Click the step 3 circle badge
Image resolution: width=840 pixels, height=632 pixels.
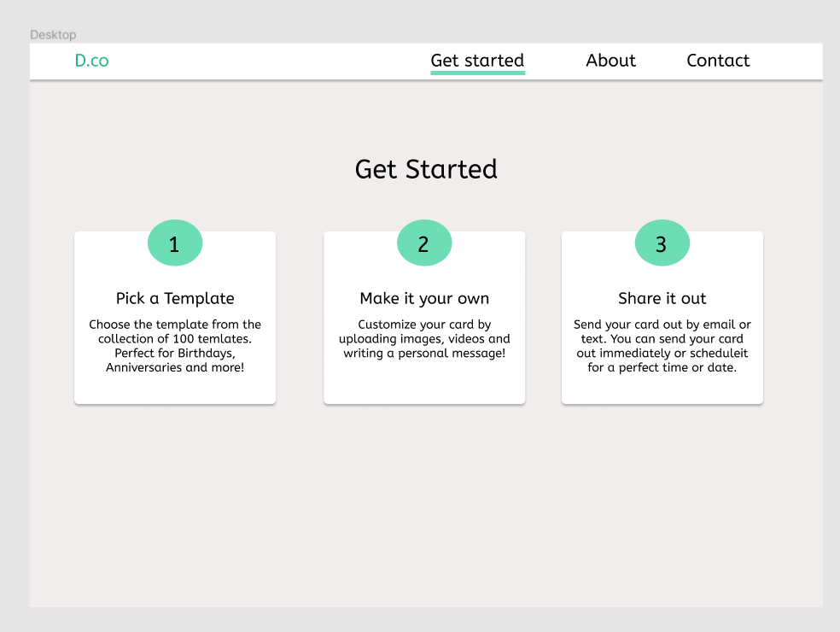[662, 244]
